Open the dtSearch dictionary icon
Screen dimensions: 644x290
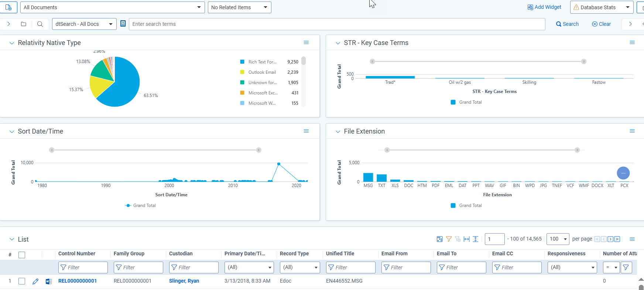[123, 24]
